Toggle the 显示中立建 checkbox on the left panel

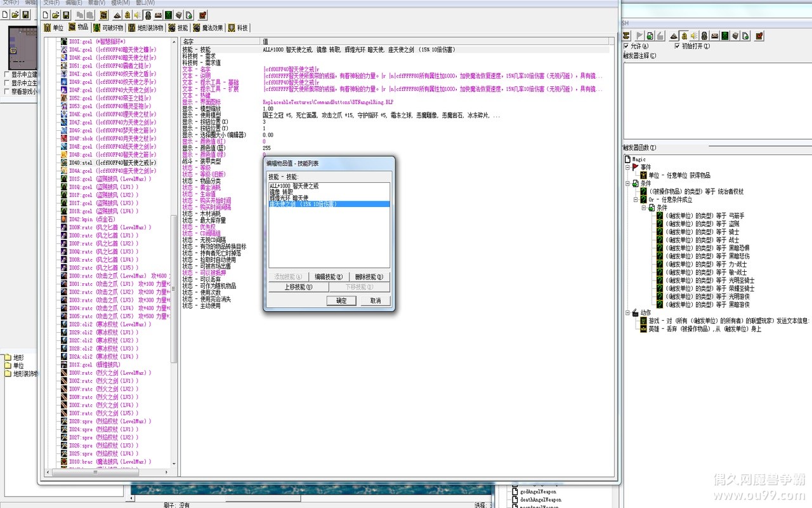pos(6,74)
